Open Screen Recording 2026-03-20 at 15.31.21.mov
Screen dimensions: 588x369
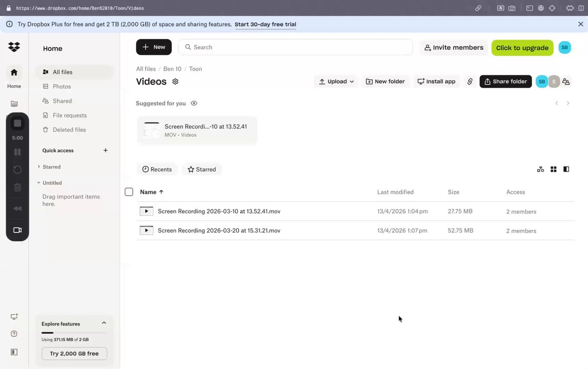tap(219, 230)
